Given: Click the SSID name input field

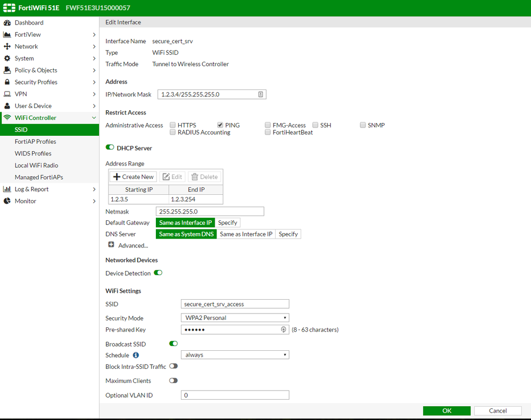Looking at the screenshot, I should [235, 304].
